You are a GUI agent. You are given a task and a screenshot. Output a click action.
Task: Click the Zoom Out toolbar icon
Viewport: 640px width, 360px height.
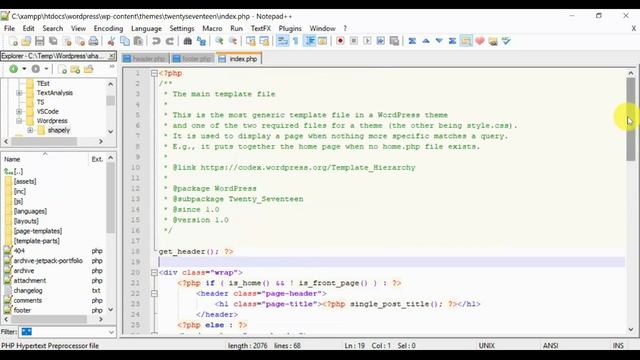(x=233, y=41)
